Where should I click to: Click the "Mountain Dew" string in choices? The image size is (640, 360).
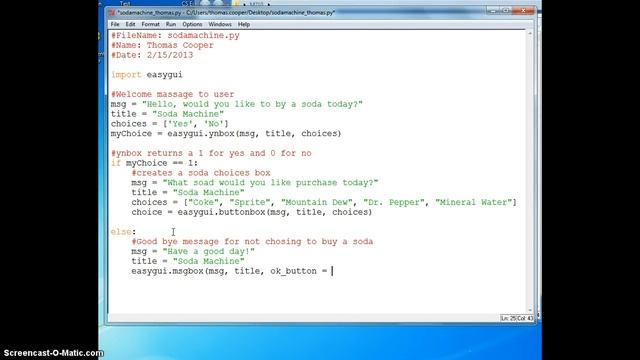pyautogui.click(x=317, y=202)
